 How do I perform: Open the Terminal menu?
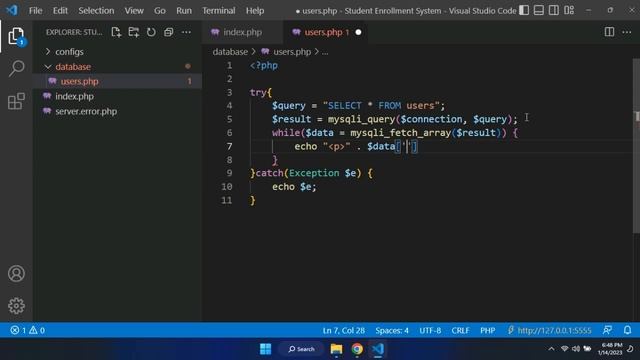218,11
